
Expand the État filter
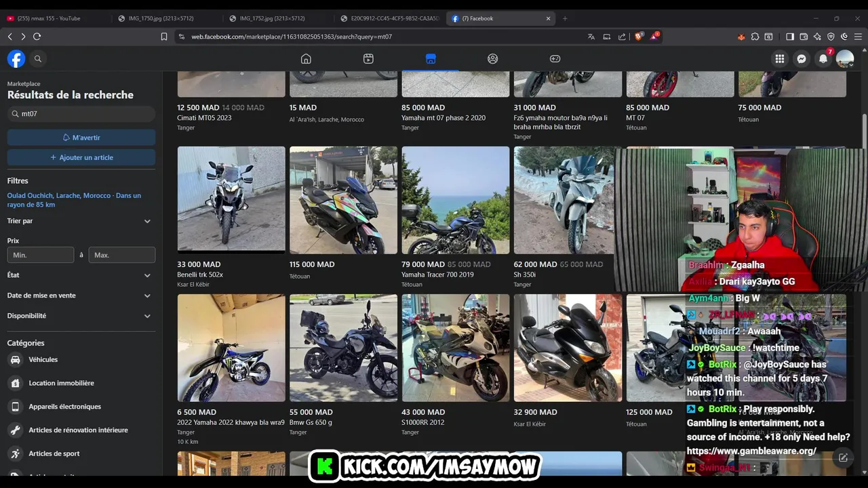81,275
